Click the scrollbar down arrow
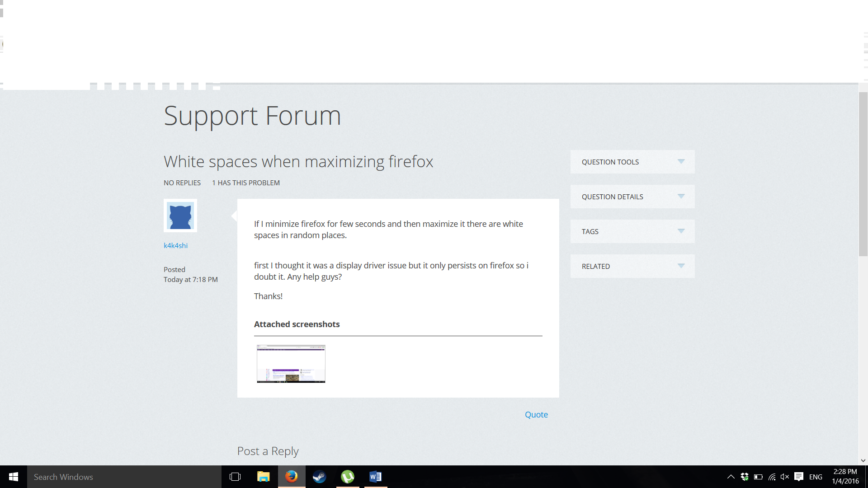Viewport: 868px width, 488px height. pyautogui.click(x=863, y=460)
